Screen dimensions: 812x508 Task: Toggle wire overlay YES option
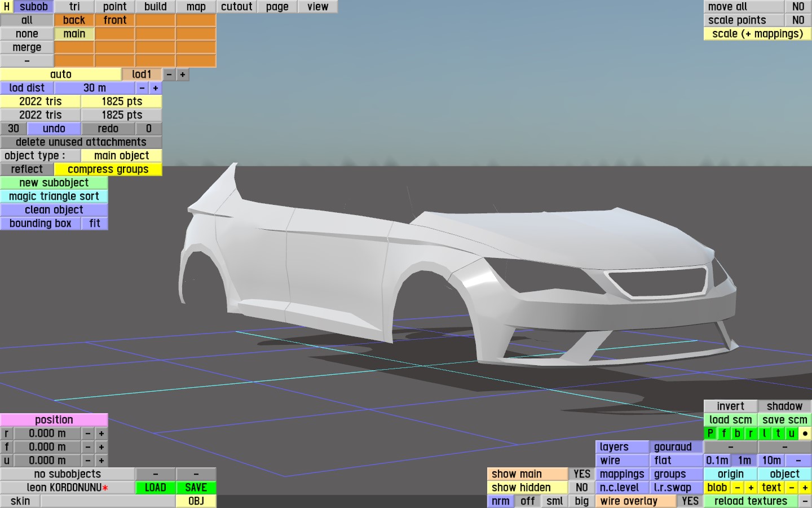coord(690,501)
